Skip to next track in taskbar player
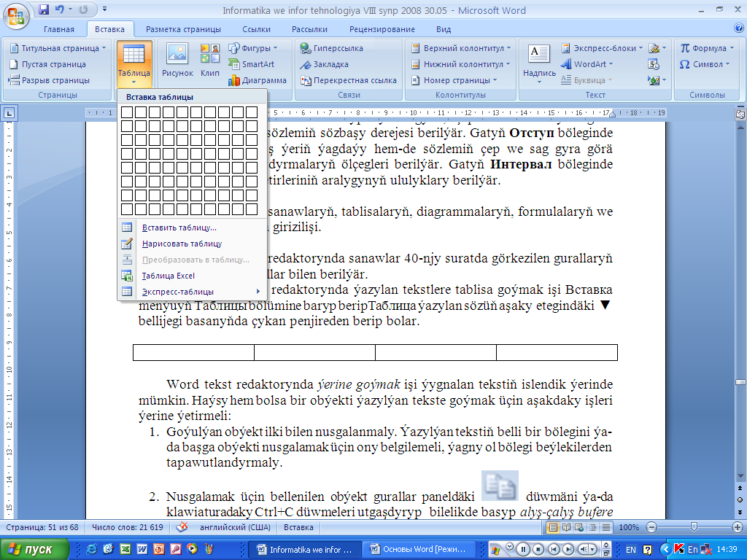This screenshot has height=560, width=747. (568, 550)
